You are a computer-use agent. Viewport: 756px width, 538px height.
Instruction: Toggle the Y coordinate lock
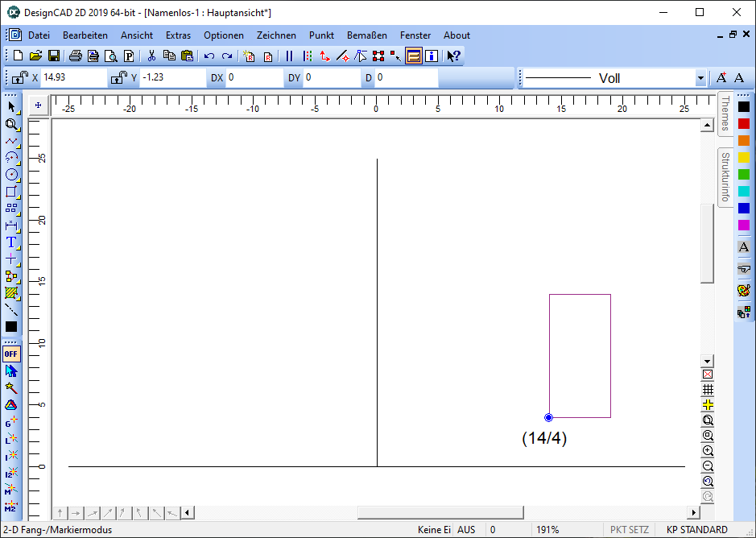click(119, 77)
